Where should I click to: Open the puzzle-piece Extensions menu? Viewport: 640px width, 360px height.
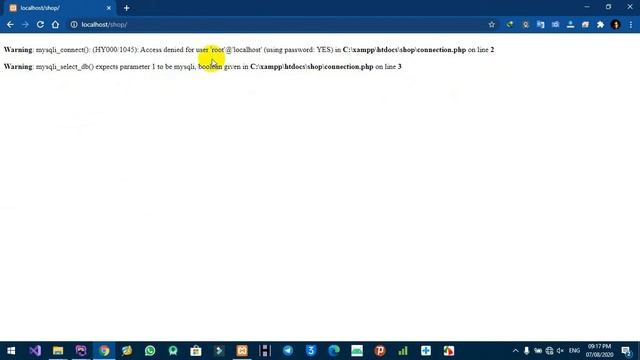point(600,24)
